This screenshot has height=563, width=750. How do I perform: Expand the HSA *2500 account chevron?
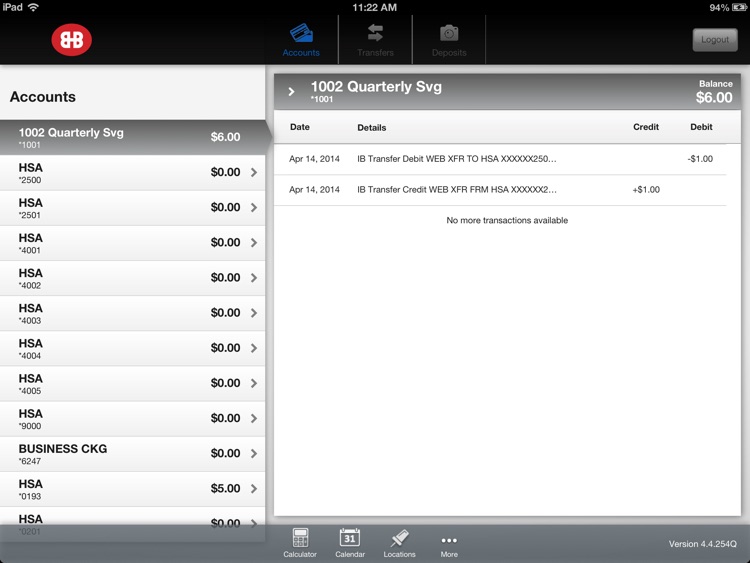[254, 172]
